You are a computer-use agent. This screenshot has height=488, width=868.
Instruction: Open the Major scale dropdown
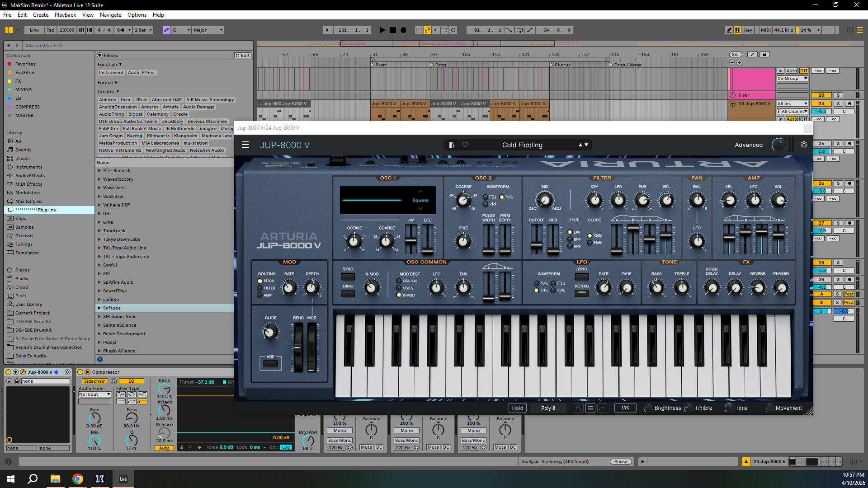208,30
